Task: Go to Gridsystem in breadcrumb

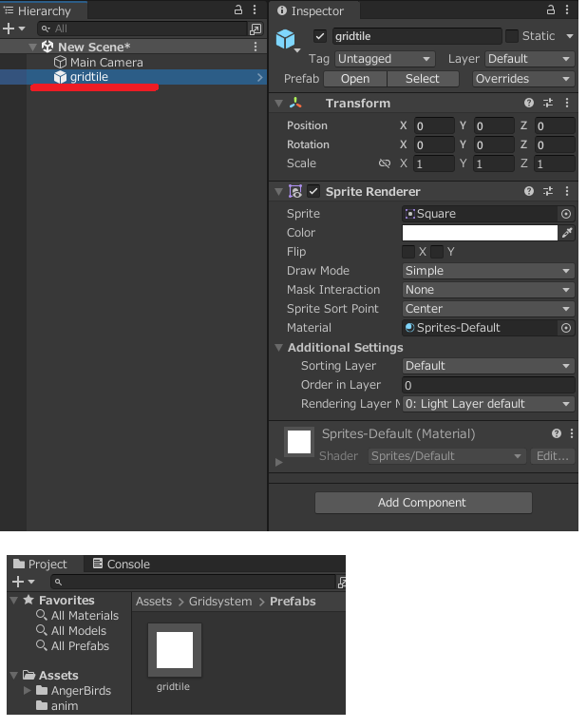Action: (x=220, y=602)
